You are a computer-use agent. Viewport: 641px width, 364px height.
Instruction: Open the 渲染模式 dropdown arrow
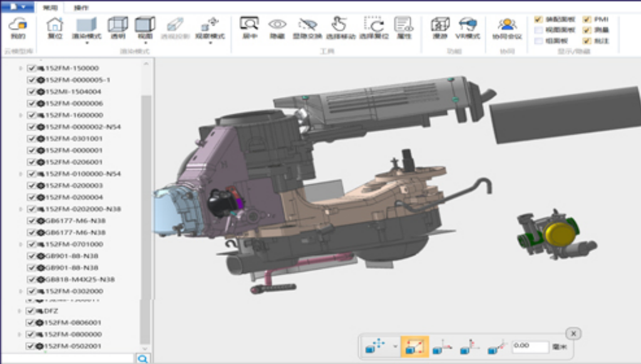(x=86, y=44)
